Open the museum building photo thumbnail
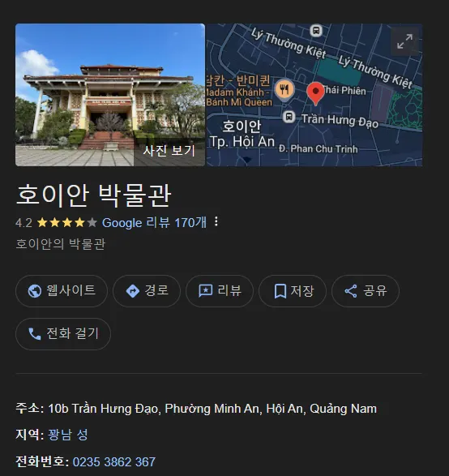The width and height of the screenshot is (449, 476). coord(110,95)
